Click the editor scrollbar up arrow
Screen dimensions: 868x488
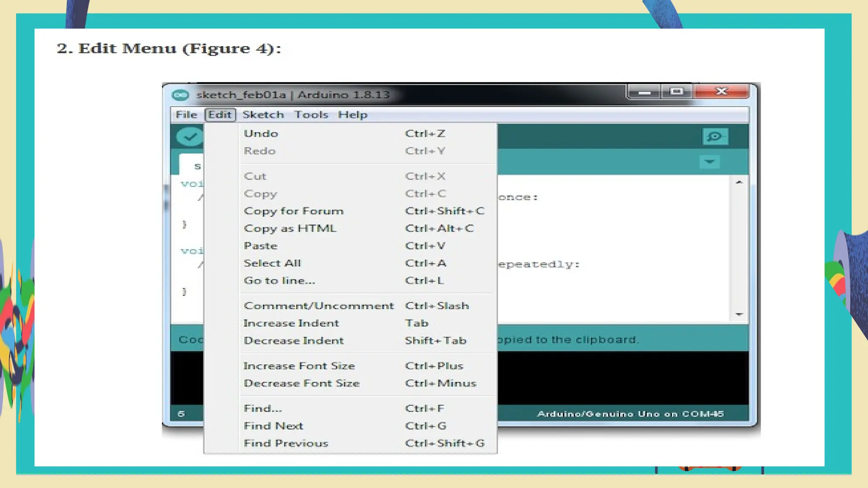pyautogui.click(x=739, y=183)
